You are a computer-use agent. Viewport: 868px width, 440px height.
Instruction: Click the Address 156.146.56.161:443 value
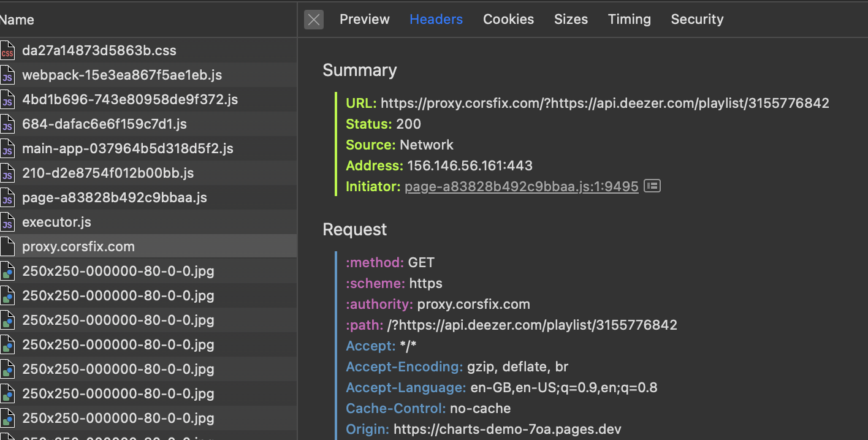pyautogui.click(x=470, y=165)
